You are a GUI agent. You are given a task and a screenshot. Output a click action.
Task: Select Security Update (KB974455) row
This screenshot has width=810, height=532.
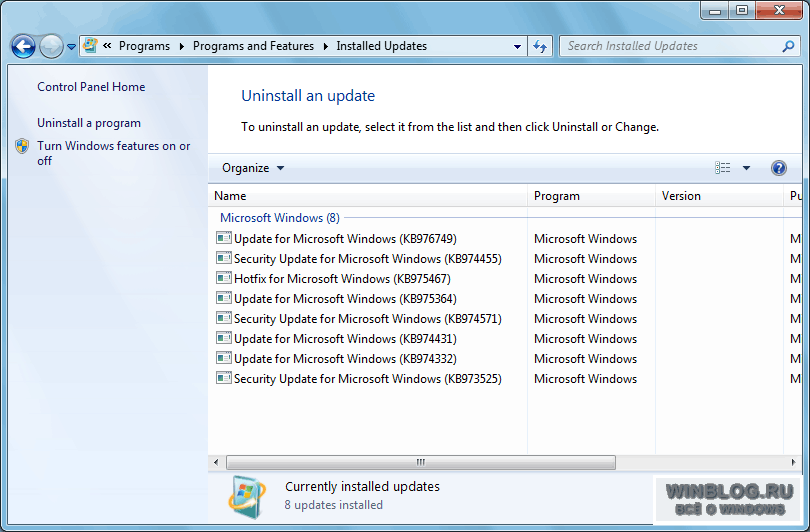pyautogui.click(x=368, y=259)
